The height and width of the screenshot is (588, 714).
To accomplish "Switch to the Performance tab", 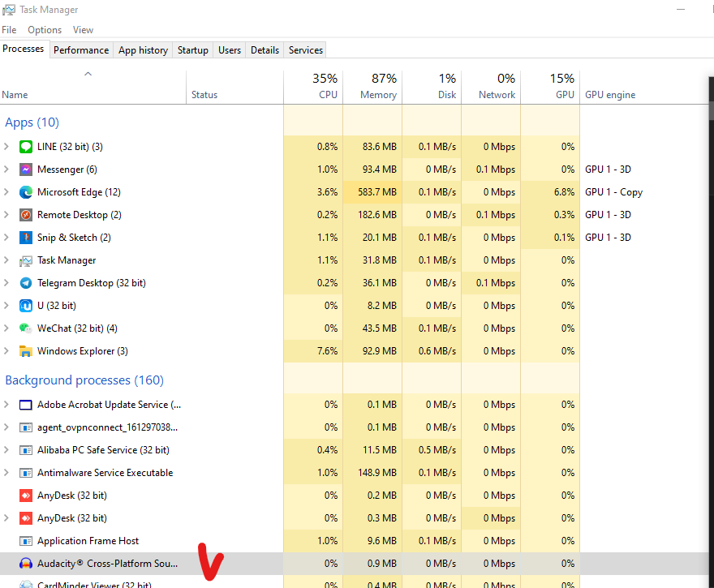I will coord(81,50).
